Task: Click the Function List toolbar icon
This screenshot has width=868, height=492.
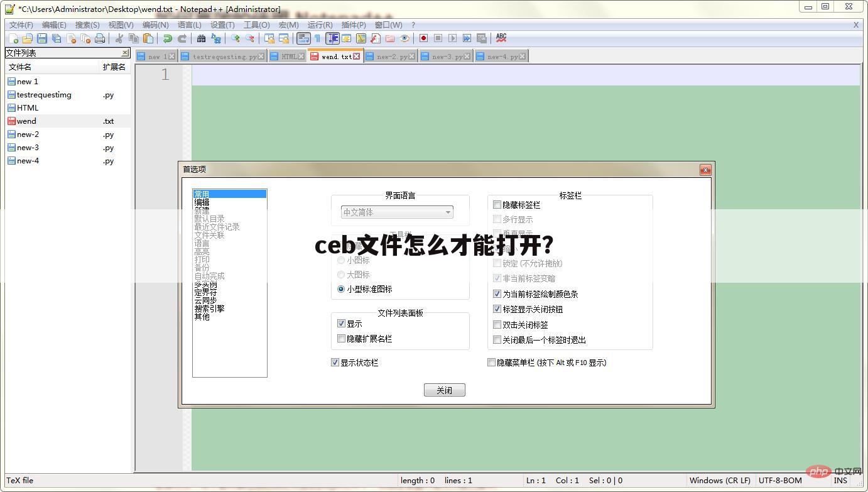Action: click(375, 38)
